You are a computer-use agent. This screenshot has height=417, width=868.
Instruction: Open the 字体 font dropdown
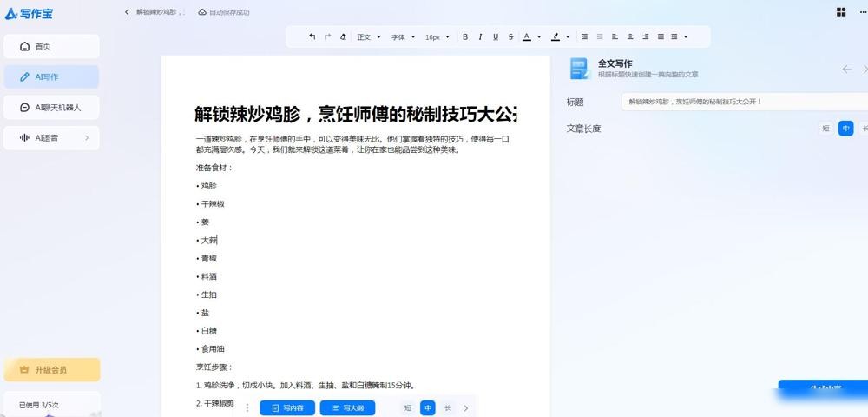point(402,37)
